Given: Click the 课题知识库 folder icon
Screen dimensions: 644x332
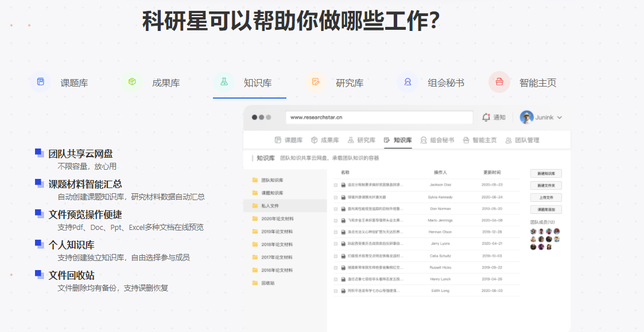Looking at the screenshot, I should coord(255,193).
